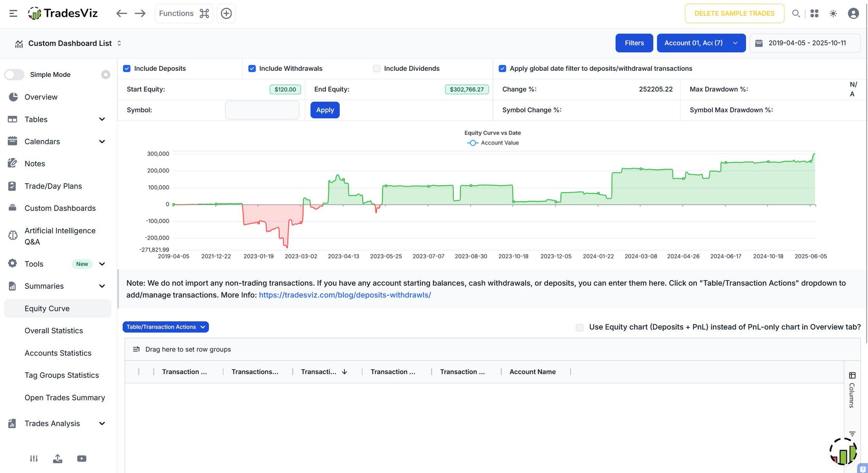This screenshot has height=473, width=868.
Task: Uncheck the Include Deposits checkbox
Action: click(127, 69)
